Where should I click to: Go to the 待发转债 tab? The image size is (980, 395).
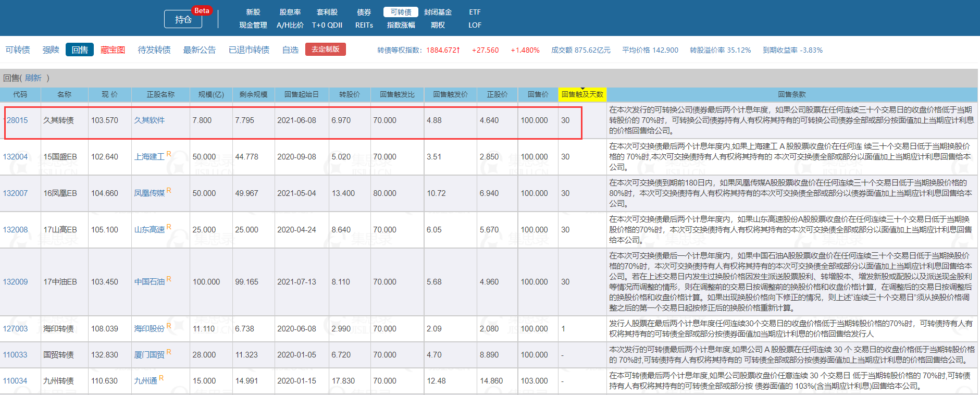point(154,50)
